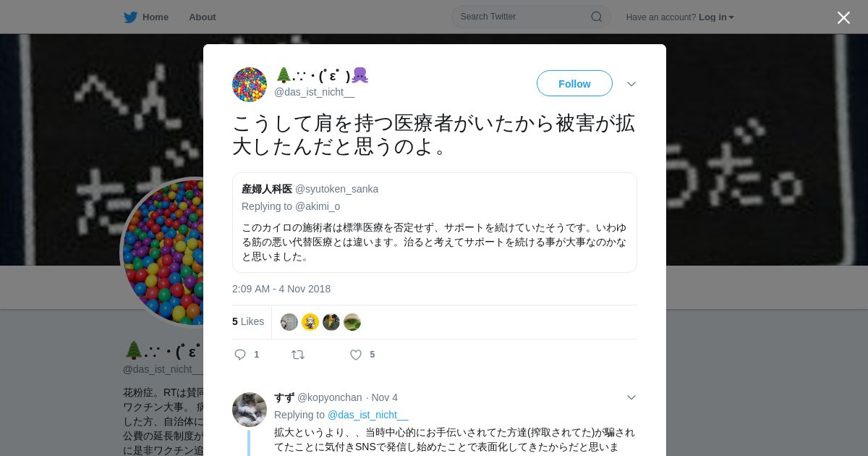Click the first liker's avatar
Screen dimensions: 868x456
click(x=289, y=322)
